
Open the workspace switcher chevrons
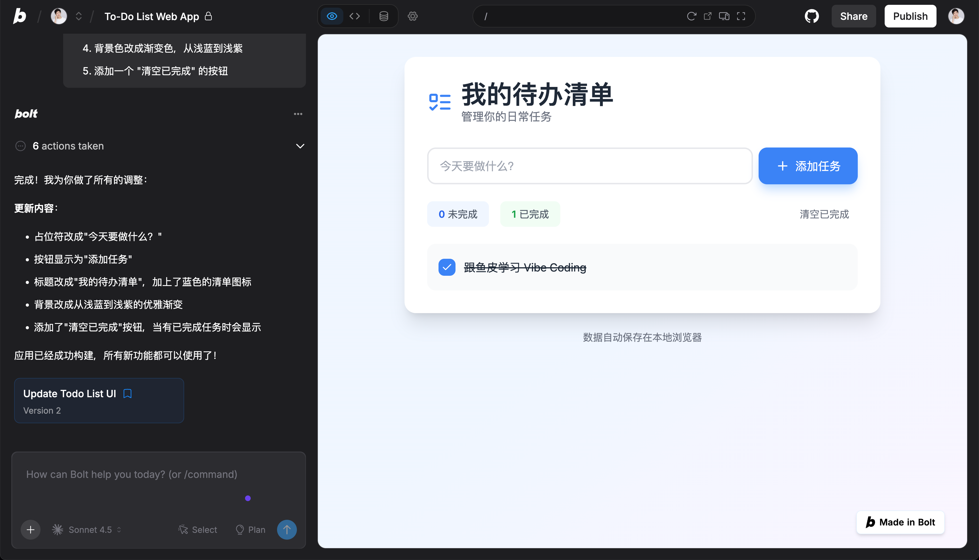(78, 16)
